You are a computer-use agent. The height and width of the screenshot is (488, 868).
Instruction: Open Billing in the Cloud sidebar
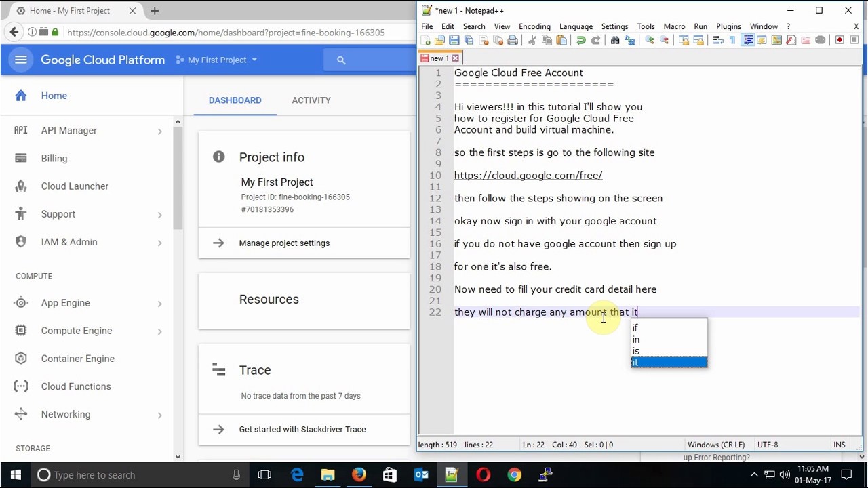(54, 159)
